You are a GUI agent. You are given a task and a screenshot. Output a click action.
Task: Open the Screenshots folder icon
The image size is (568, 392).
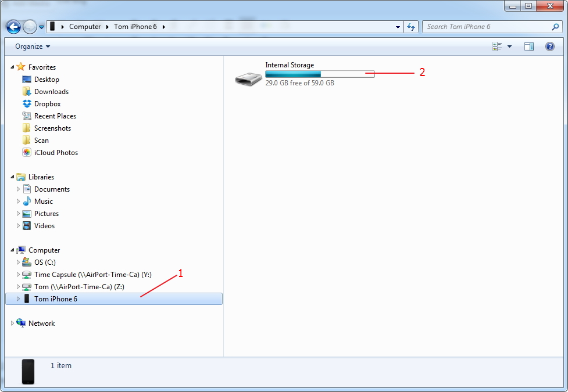point(26,128)
